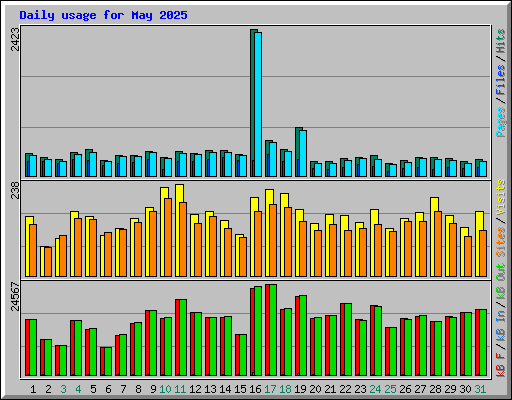Click the "Sites / Visits" legend label

click(x=501, y=218)
